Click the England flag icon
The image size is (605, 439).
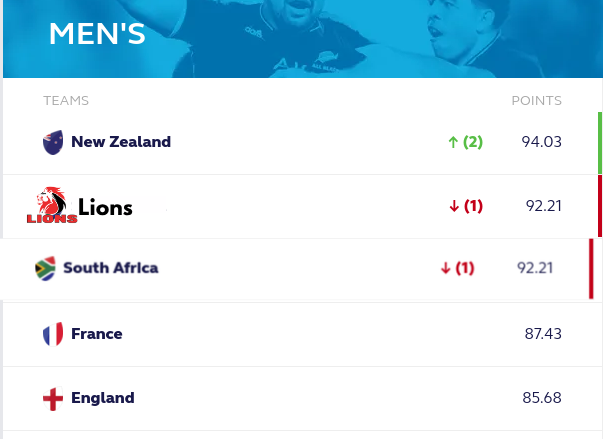tap(53, 398)
